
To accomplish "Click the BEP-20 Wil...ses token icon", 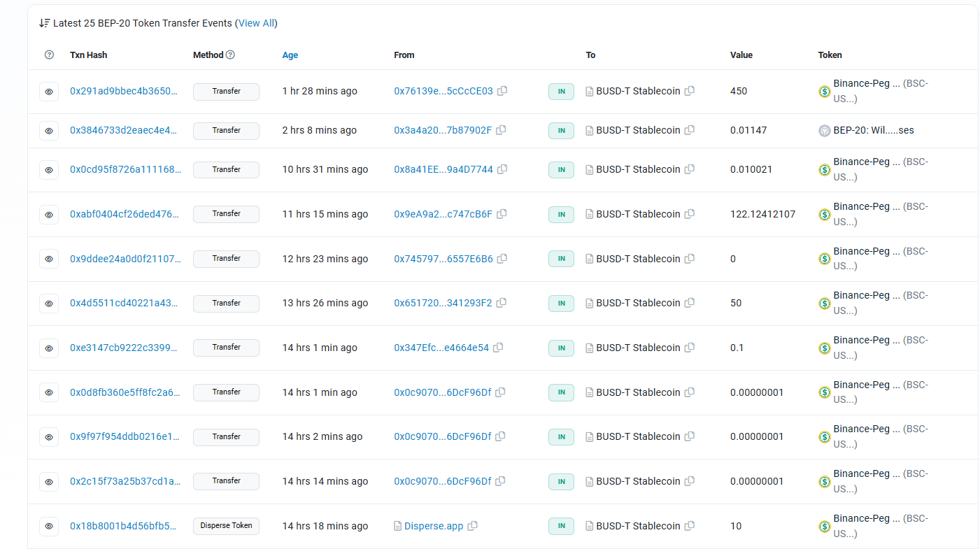I will click(x=825, y=131).
